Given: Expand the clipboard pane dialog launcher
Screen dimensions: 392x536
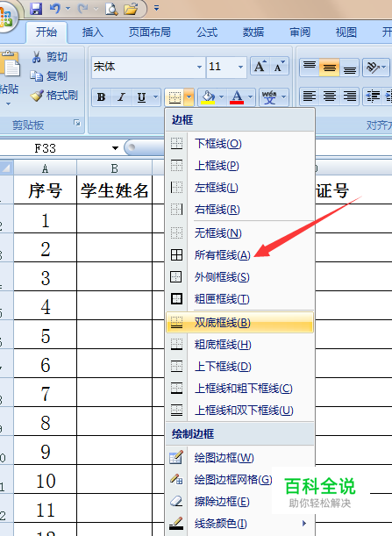Looking at the screenshot, I should [77, 123].
